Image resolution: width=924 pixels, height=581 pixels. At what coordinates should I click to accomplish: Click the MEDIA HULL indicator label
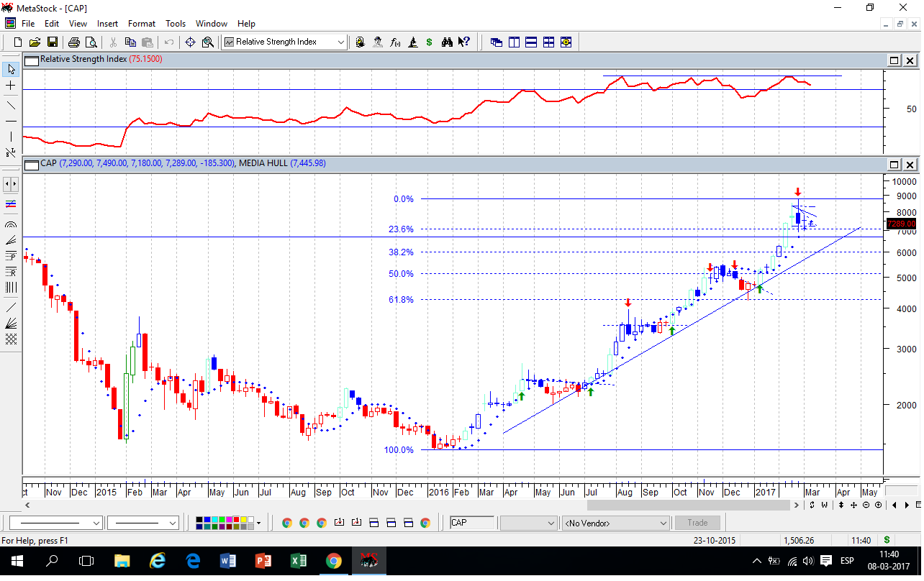tap(262, 163)
